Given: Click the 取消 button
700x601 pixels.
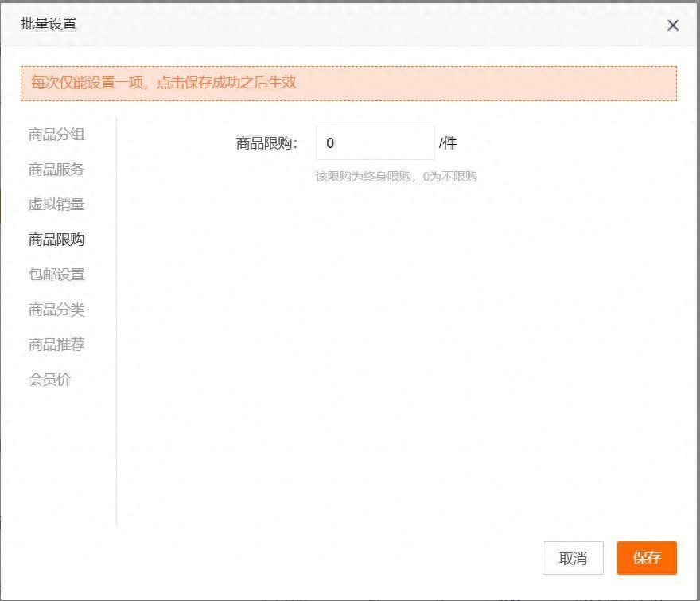Looking at the screenshot, I should (x=573, y=559).
